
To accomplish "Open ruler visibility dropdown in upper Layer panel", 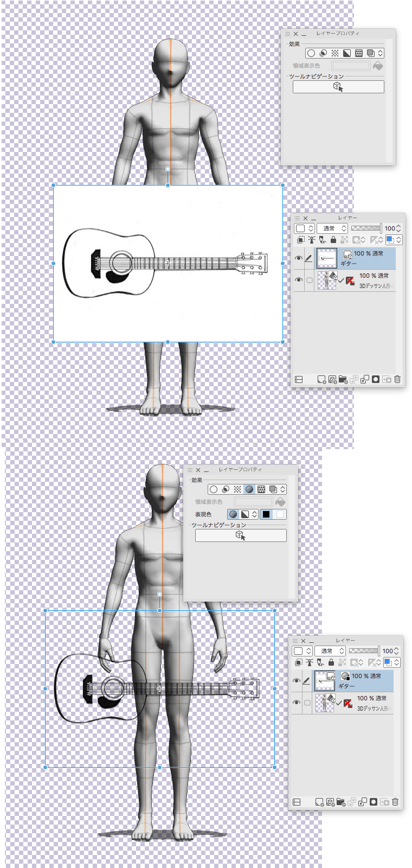I will [x=377, y=240].
